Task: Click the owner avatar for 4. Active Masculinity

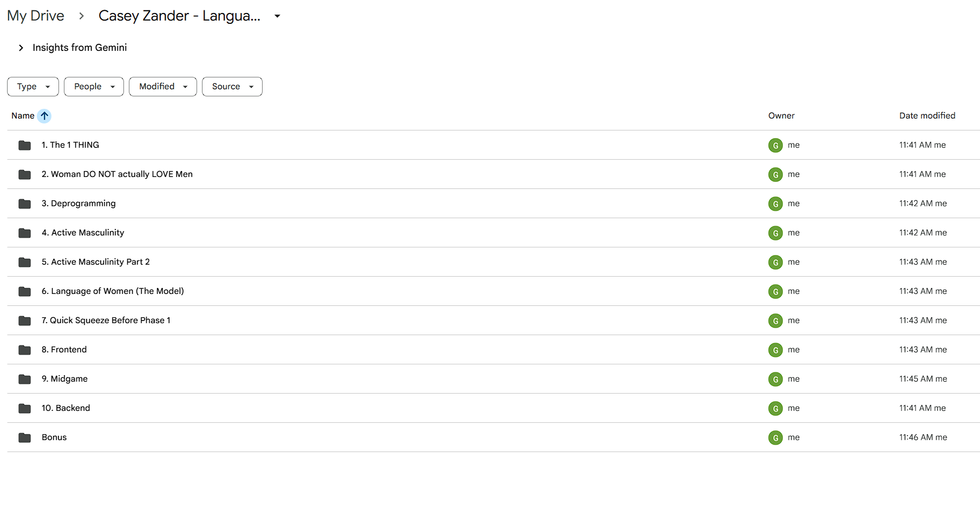Action: pyautogui.click(x=775, y=233)
